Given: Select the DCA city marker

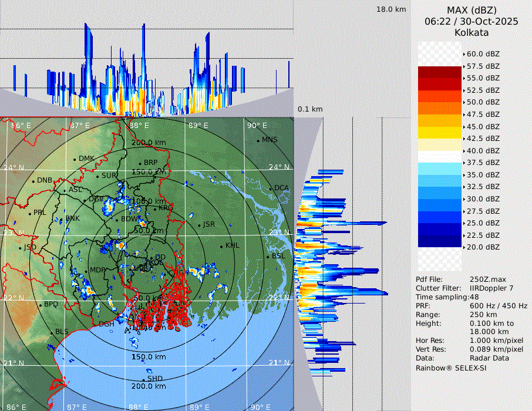Looking at the screenshot, I should click(x=271, y=188).
